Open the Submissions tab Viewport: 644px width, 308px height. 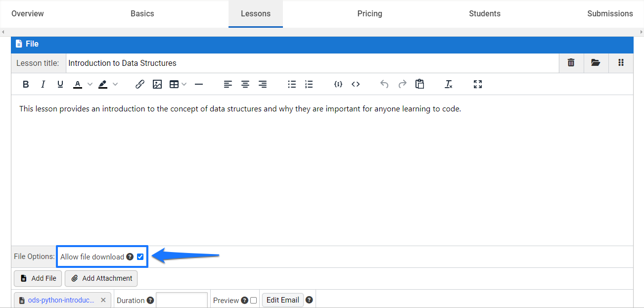point(610,14)
